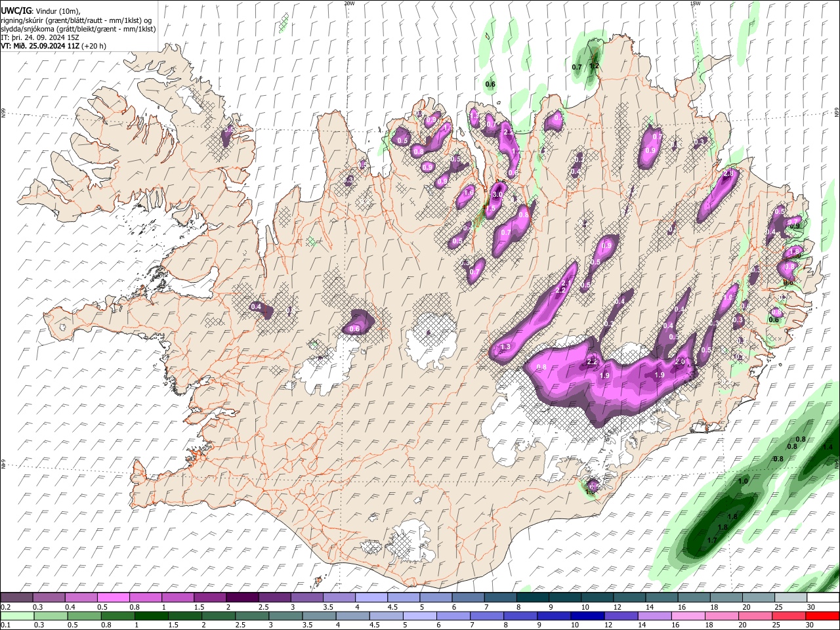
Task: Pick the bright pink 0.5 swatch in the upper legend row
Action: [x=113, y=598]
